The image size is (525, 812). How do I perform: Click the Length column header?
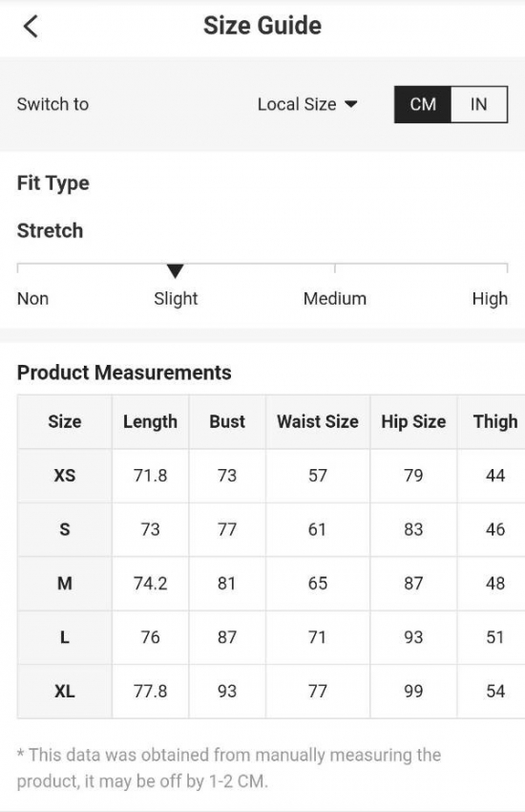pos(150,421)
